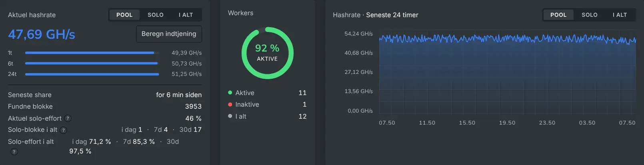Screen dimensions: 644x165
Task: Click the 54,24 GH/s axis label
Action: tap(358, 34)
